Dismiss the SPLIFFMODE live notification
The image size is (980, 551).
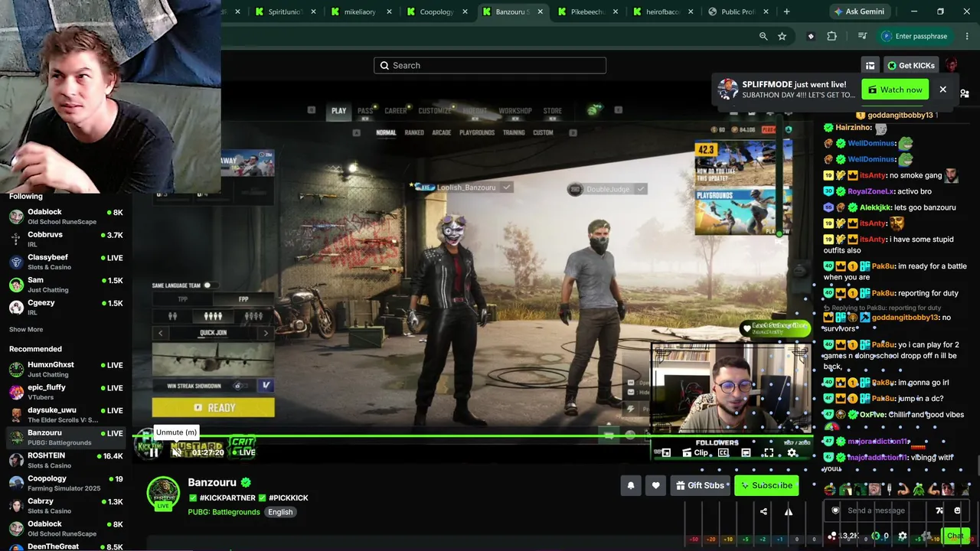click(942, 90)
